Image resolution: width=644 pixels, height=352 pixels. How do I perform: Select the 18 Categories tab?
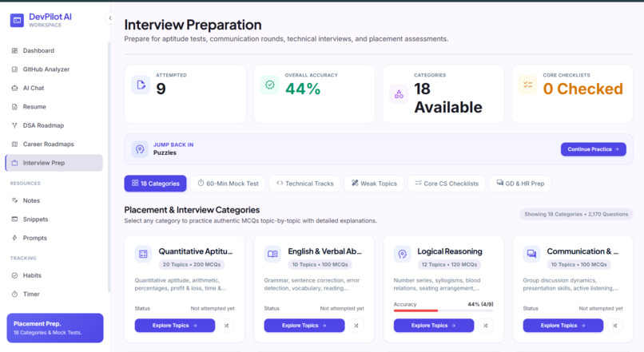point(155,184)
